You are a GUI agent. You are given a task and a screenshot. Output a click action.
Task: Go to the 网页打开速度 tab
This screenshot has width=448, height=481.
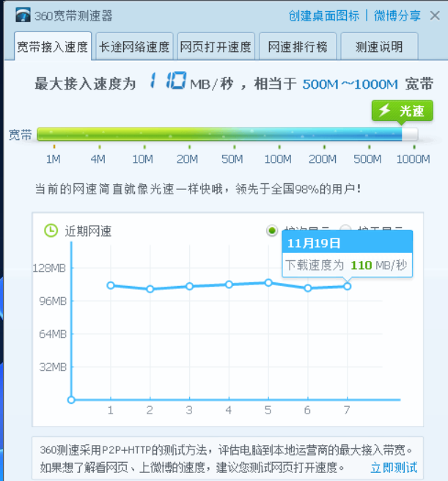pyautogui.click(x=216, y=47)
